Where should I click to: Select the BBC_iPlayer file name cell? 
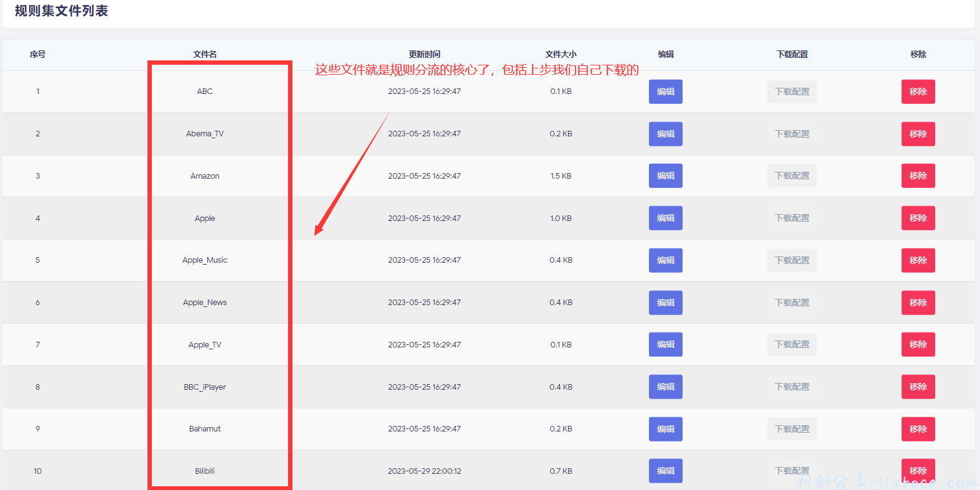coord(205,387)
